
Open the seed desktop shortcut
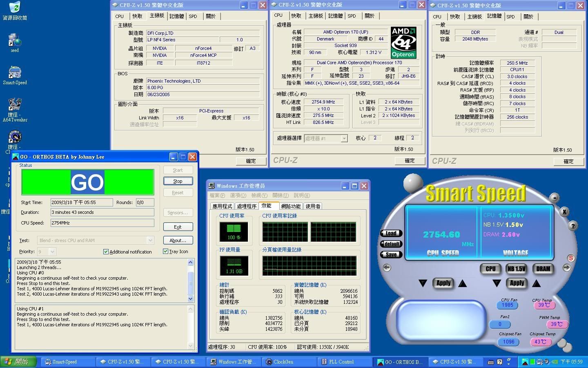[15, 43]
